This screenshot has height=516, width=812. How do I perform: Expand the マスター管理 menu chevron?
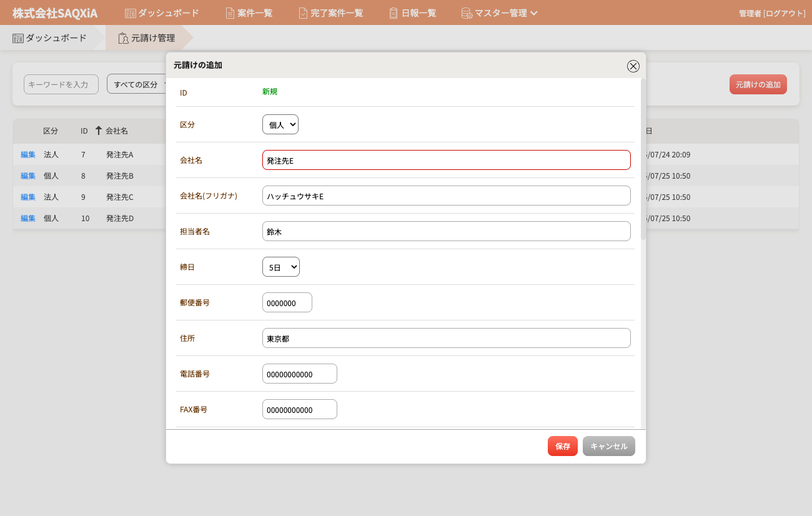[x=534, y=13]
